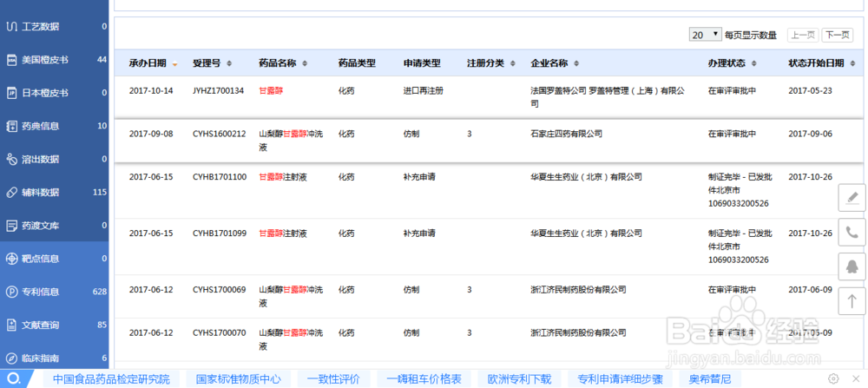
Task: Click the 日本橙皮书 sidebar icon
Action: (11, 93)
